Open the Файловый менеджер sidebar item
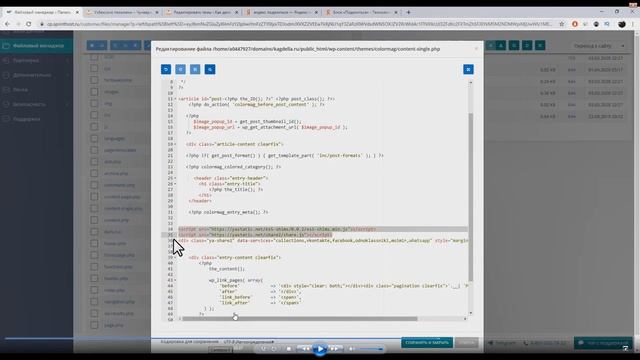Viewport: 640px width, 360px height. (x=37, y=46)
